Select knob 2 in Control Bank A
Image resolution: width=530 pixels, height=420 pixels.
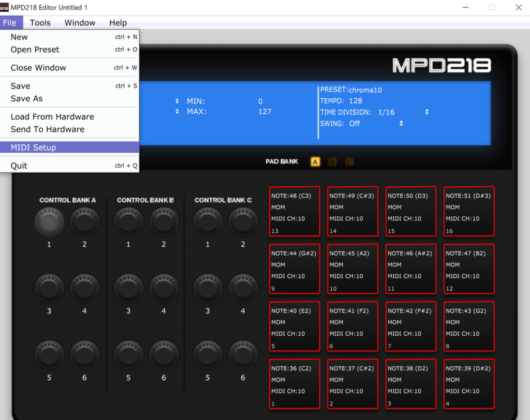click(x=84, y=222)
